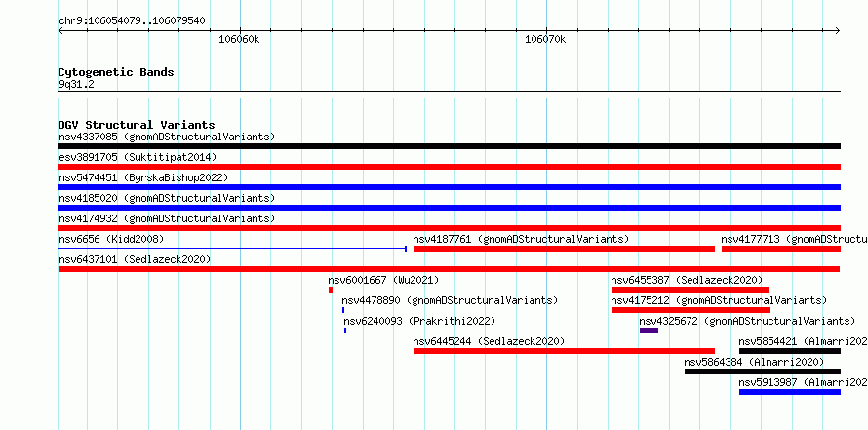The image size is (868, 430).
Task: Click the red bar of nsv4174932
Action: pyautogui.click(x=449, y=228)
